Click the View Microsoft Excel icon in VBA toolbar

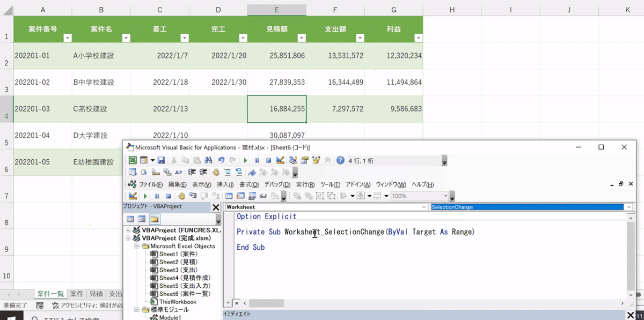[x=133, y=160]
